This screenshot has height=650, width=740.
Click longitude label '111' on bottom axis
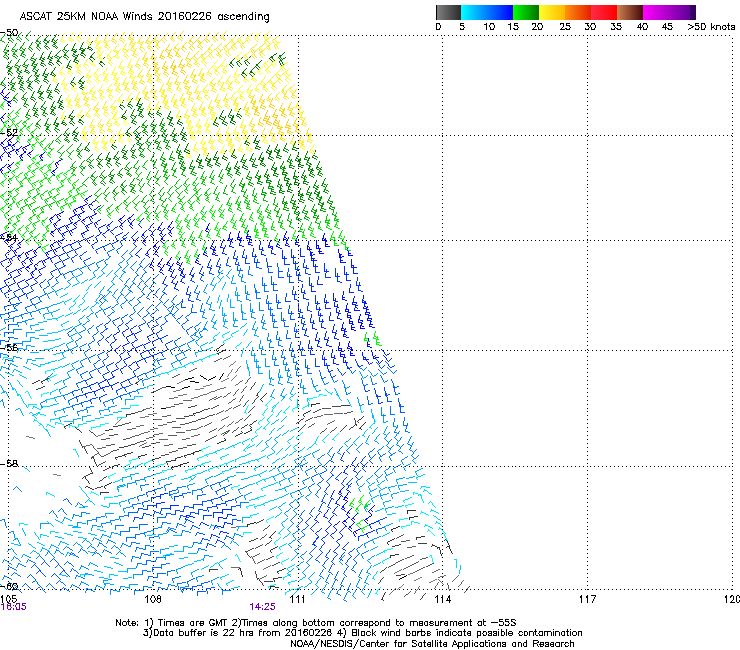297,599
